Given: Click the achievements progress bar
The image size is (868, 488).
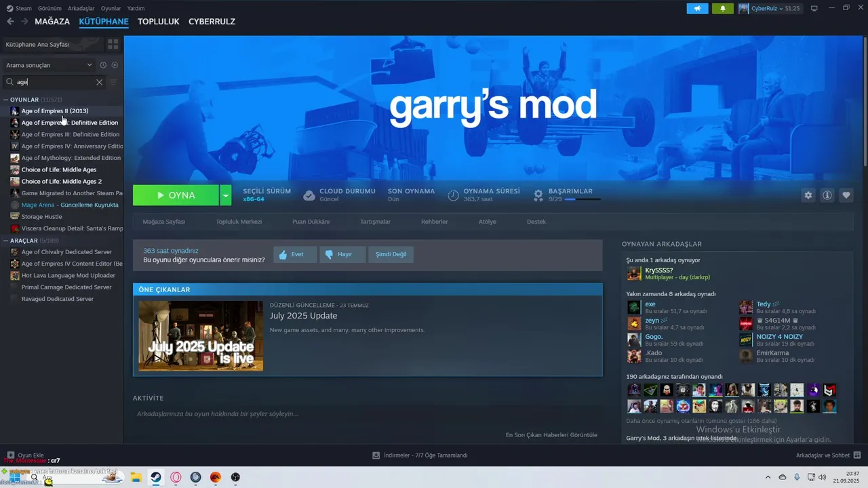Looking at the screenshot, I should click(583, 199).
